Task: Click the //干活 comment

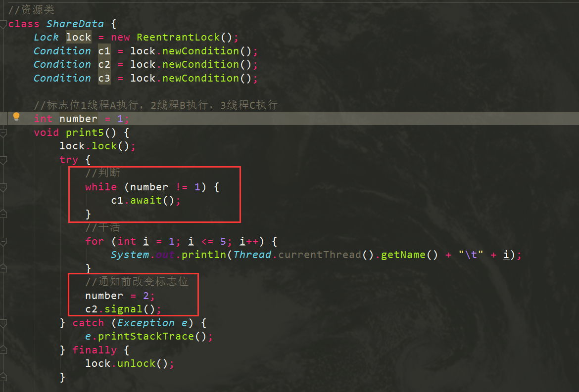Action: pos(102,227)
